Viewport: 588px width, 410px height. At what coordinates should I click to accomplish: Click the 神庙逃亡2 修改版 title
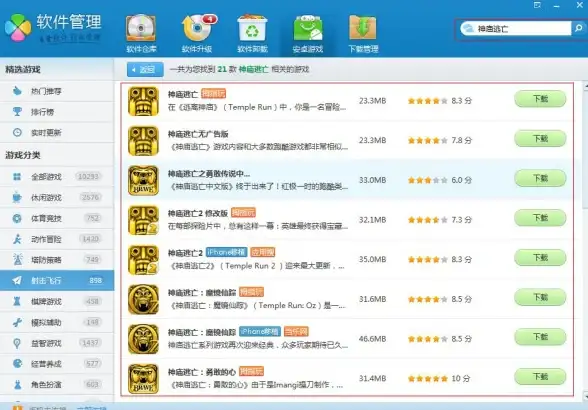(198, 213)
